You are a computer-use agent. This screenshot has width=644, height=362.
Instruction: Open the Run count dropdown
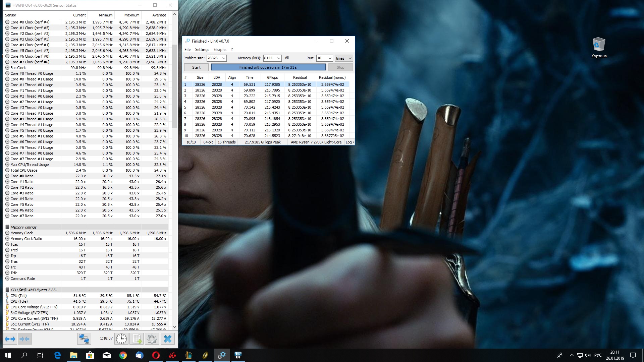[x=330, y=58]
